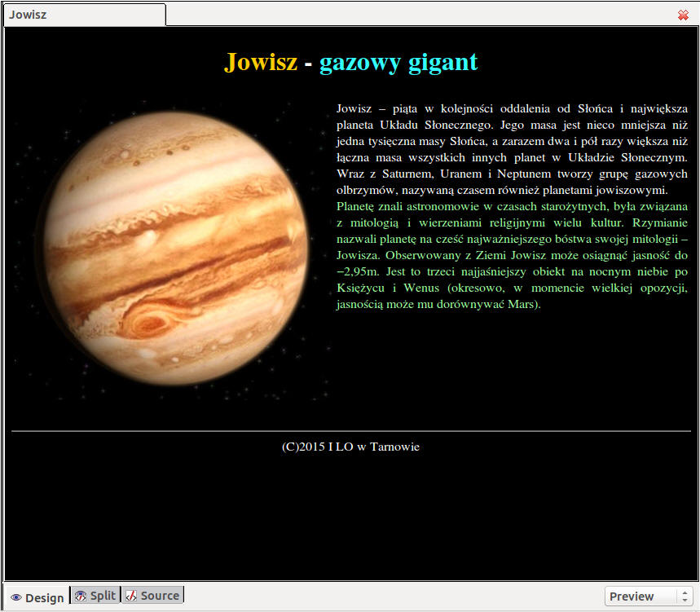Click the Source tab's code icon
The width and height of the screenshot is (700, 612).
tap(130, 596)
